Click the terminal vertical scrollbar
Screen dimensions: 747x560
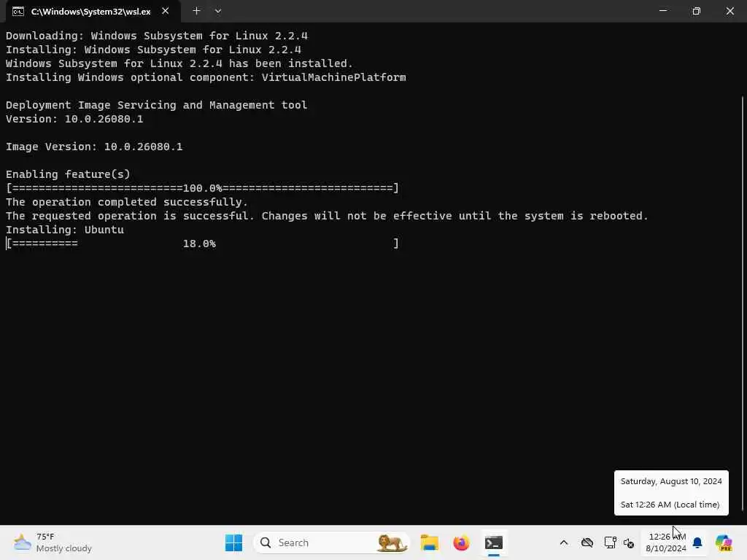point(742,303)
